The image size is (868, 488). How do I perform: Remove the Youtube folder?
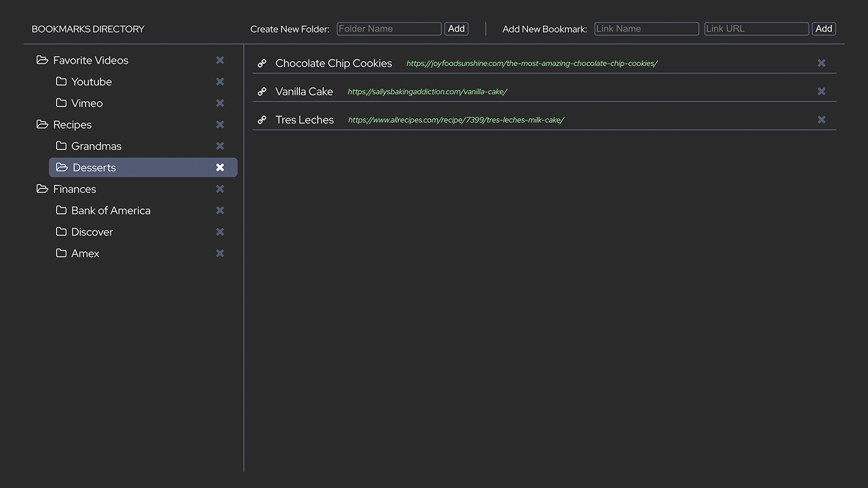click(x=220, y=81)
